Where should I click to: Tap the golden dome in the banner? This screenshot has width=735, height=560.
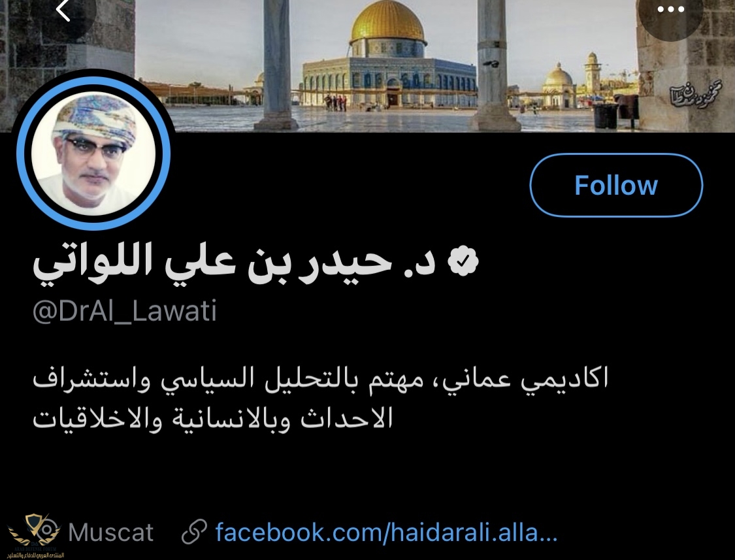387,24
